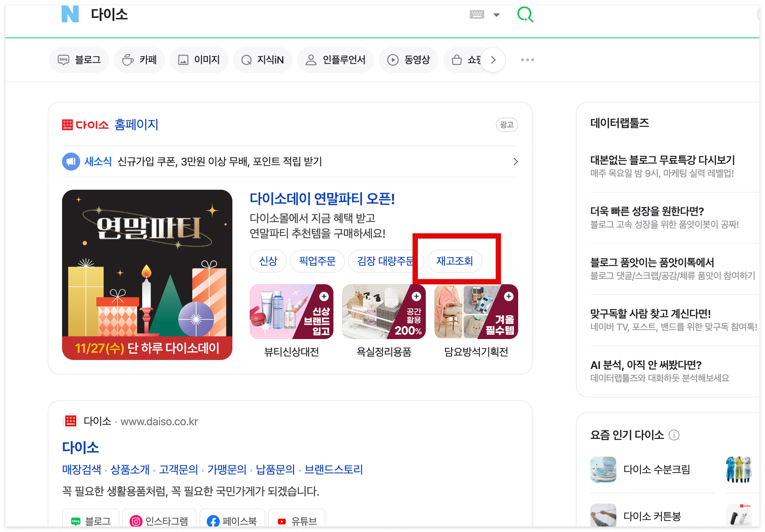Click the info icon beside 요즘 인기 다이소
Viewport: 765px width, 532px height.
(674, 435)
